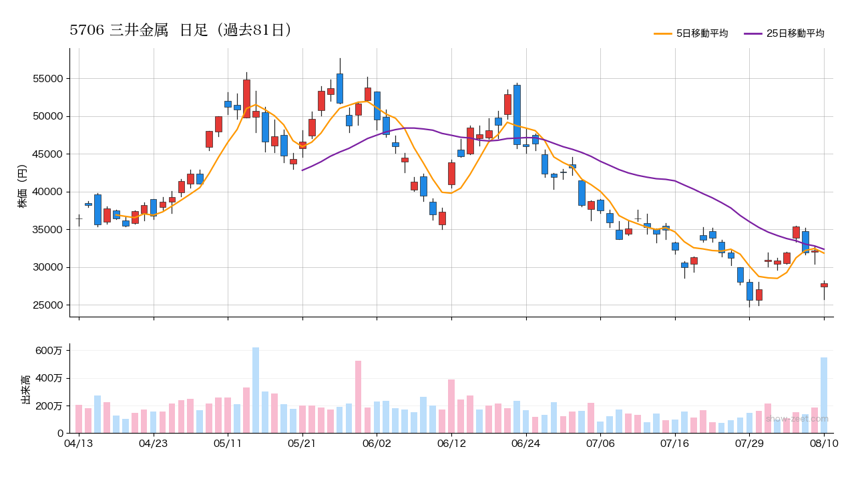Screen dimensions: 868x481
Task: Select the 55000 price tick label
Action: click(48, 79)
